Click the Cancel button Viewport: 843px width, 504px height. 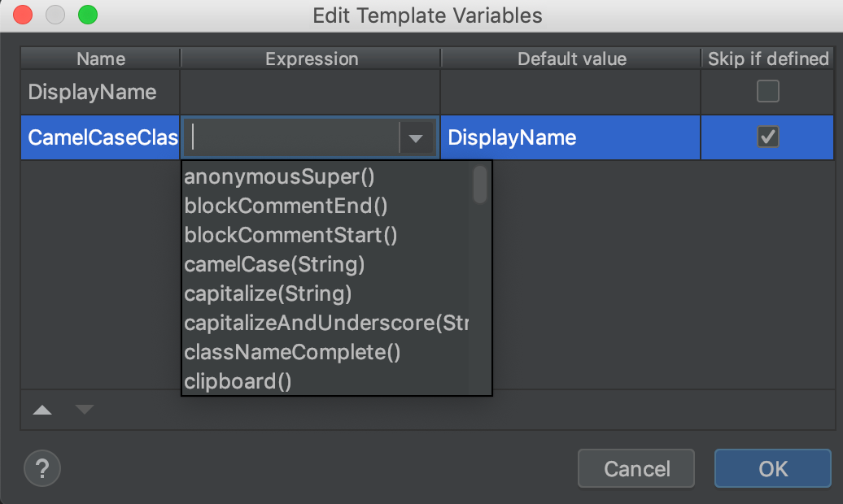coord(636,468)
